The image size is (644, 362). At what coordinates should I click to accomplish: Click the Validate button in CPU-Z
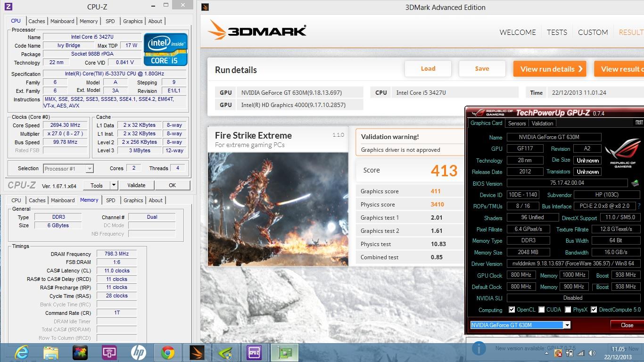point(136,185)
